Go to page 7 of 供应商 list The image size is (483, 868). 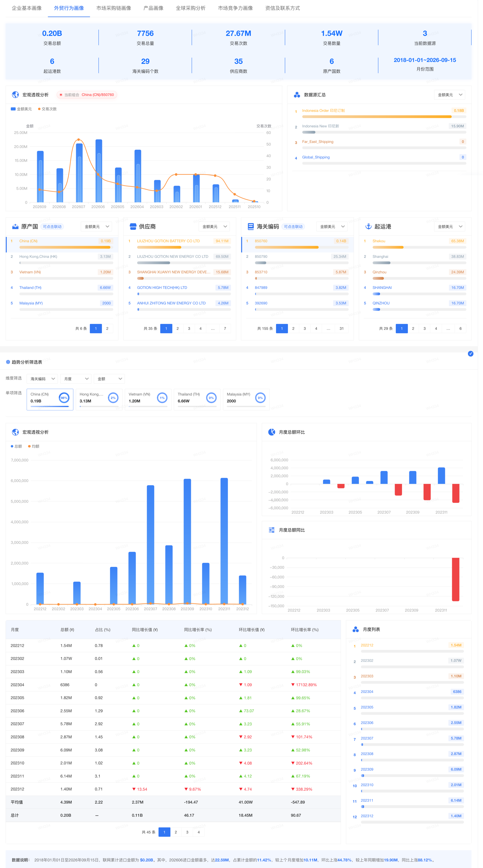tap(225, 329)
